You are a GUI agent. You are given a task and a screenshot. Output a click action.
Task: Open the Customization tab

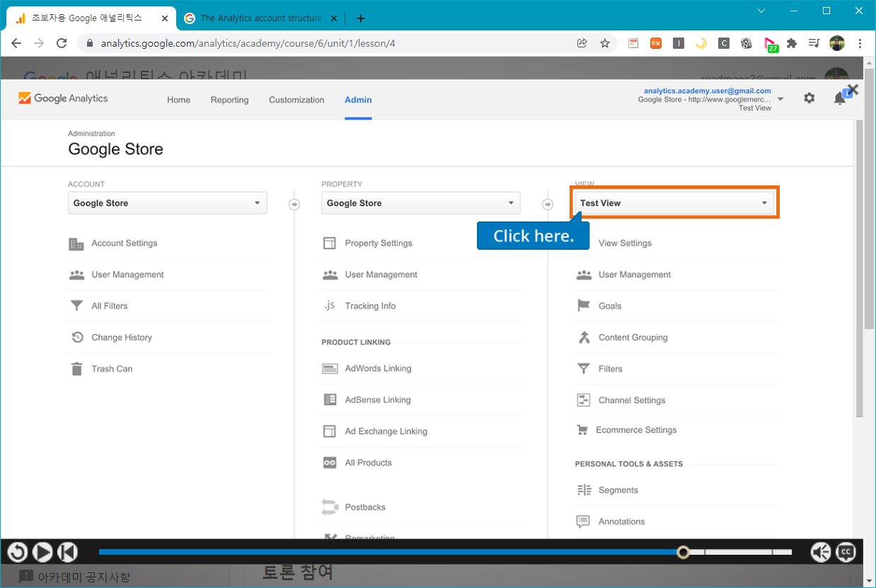(296, 100)
